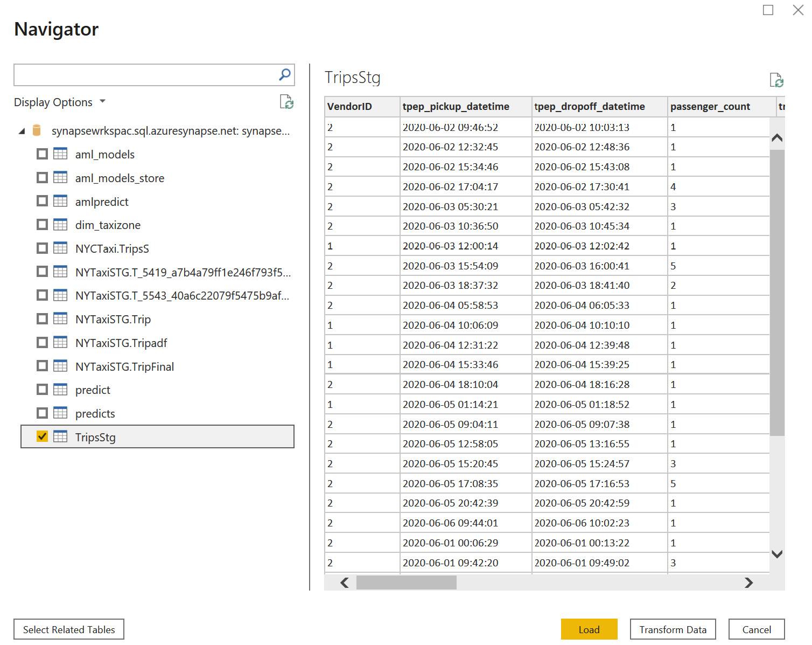
Task: Select the NYTaxiSTG.T_5419 tree row
Action: coord(157,272)
